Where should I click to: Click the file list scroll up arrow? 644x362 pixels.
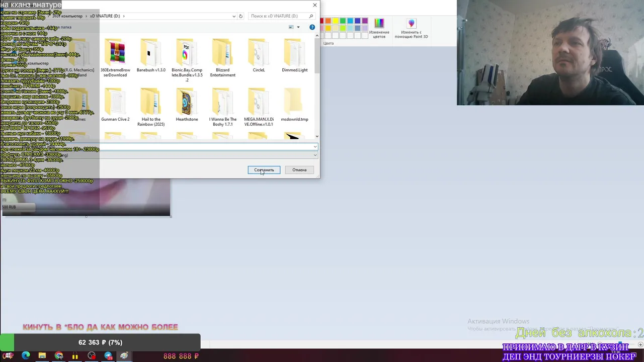pyautogui.click(x=317, y=36)
